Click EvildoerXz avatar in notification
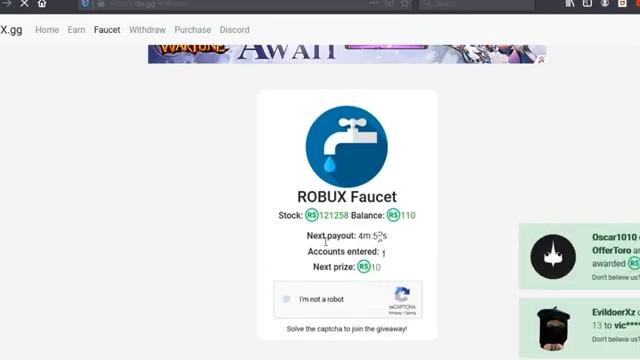Screen dimensions: 640x360 coord(553,329)
